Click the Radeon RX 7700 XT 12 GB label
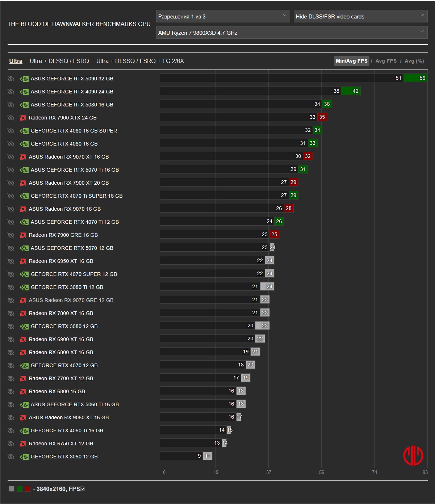The height and width of the screenshot is (504, 435). pyautogui.click(x=61, y=378)
